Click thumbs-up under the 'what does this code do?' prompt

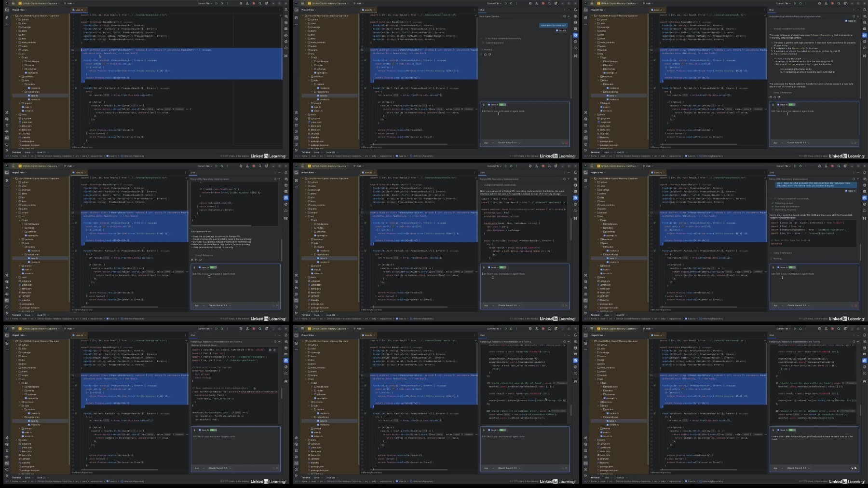pos(485,54)
